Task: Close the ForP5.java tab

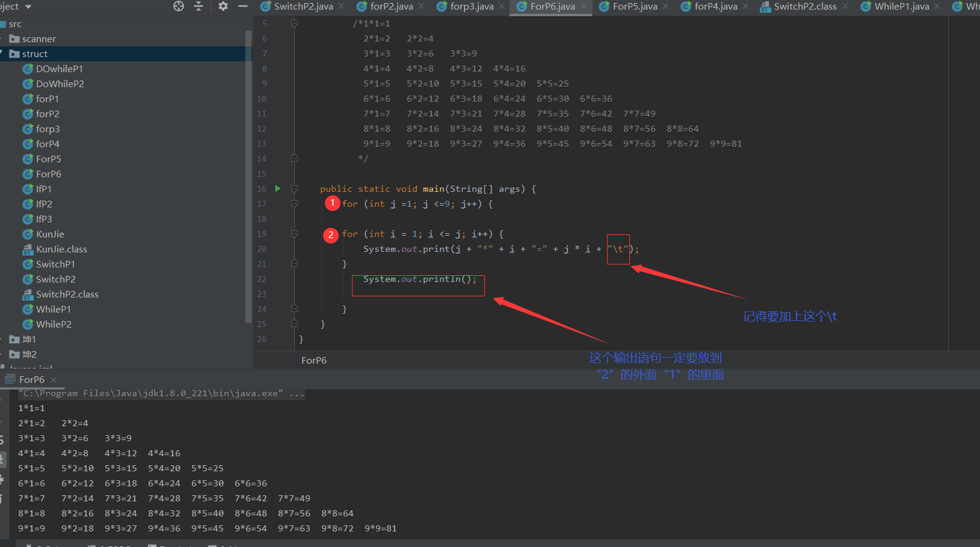Action: point(665,6)
